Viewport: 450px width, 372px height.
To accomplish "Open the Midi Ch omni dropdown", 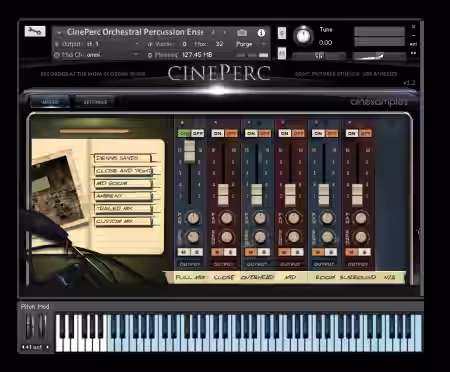I will coord(136,55).
